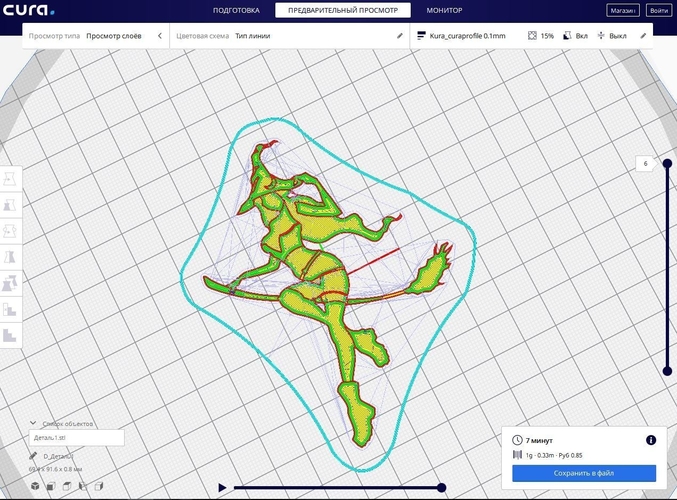Collapse the Список объектов list chevron
The height and width of the screenshot is (500, 677).
[x=33, y=423]
